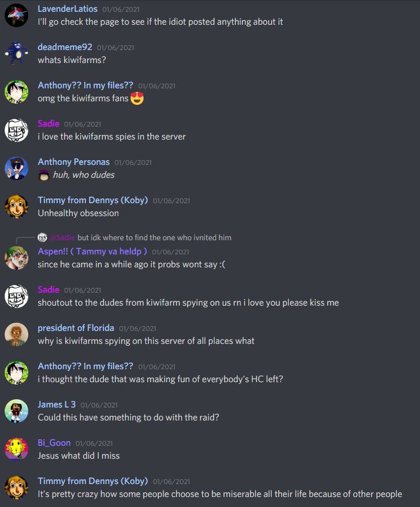420x507 pixels.
Task: Click the Bi_Goon username
Action: [x=54, y=443]
